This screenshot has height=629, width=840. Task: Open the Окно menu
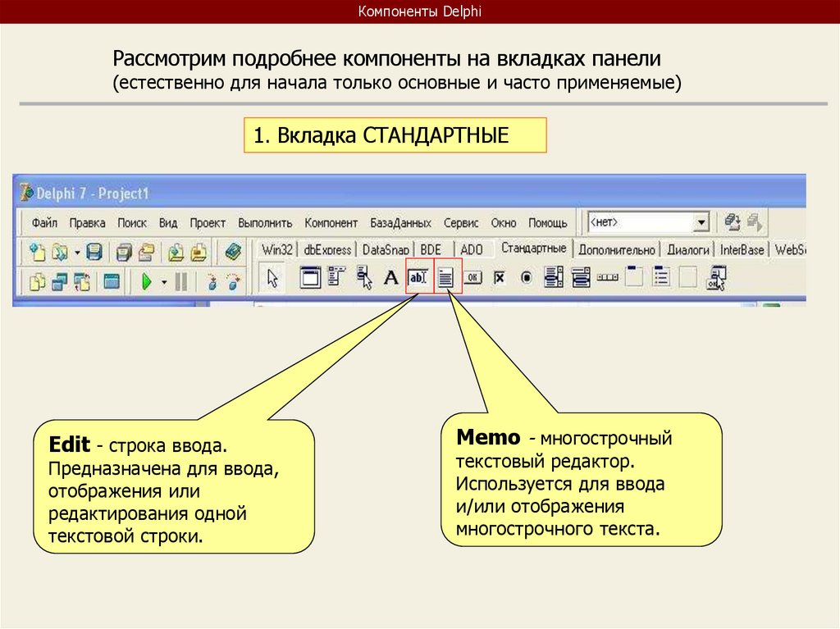pos(504,222)
